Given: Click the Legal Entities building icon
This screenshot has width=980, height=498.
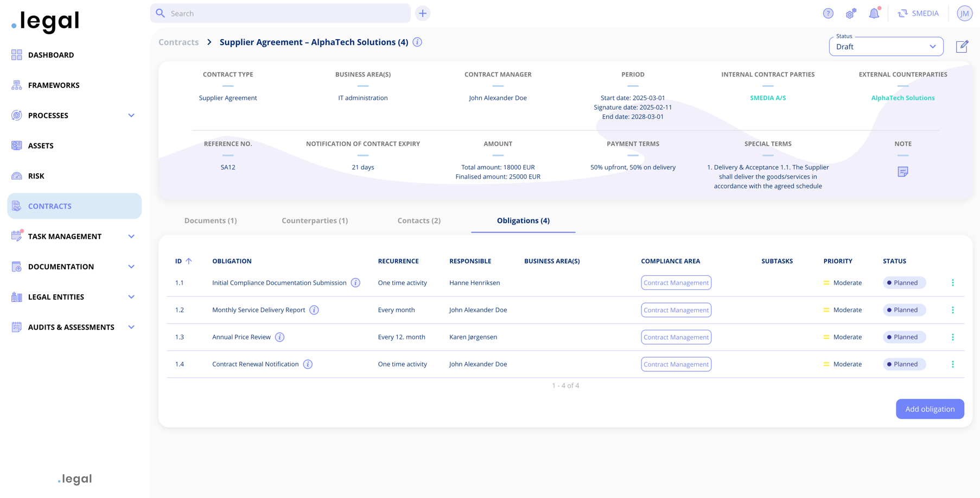Looking at the screenshot, I should [17, 297].
